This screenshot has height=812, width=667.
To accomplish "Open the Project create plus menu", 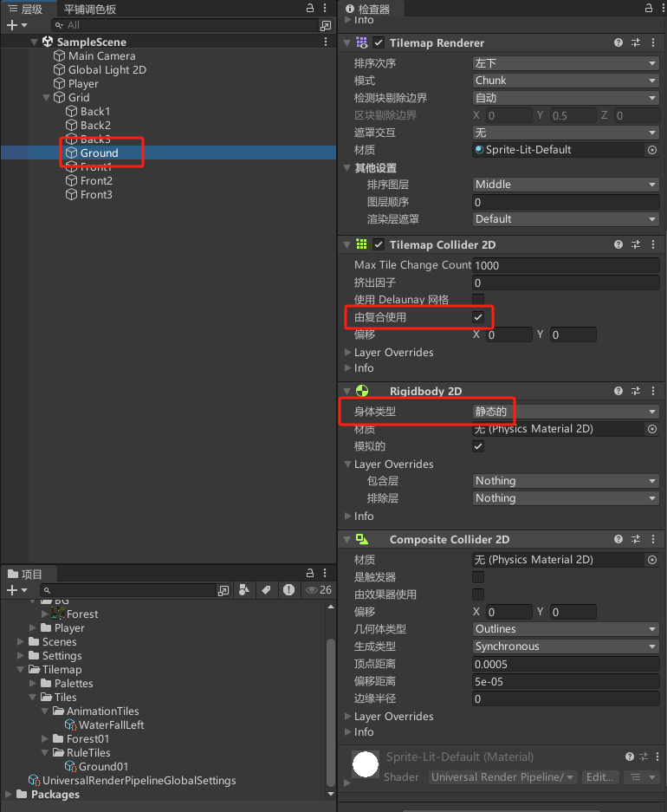I will pos(16,590).
